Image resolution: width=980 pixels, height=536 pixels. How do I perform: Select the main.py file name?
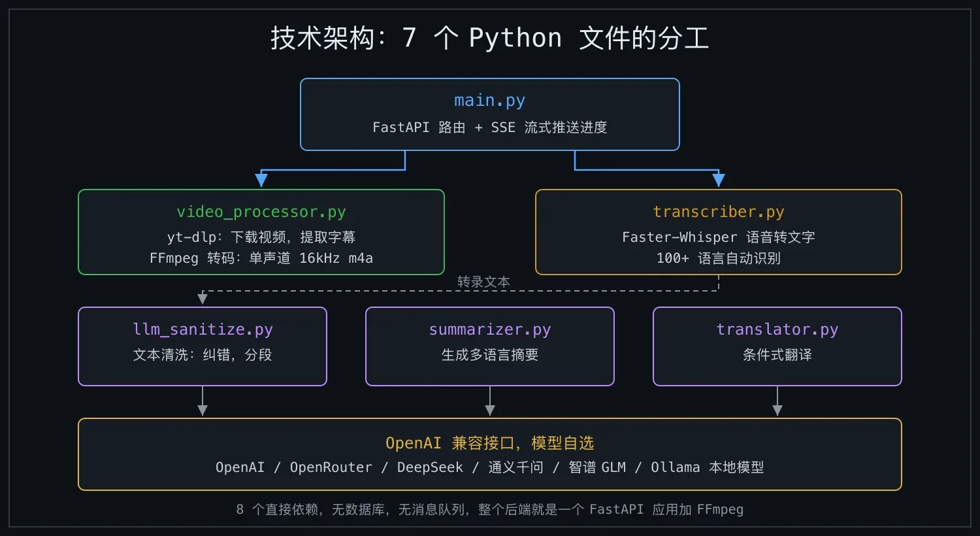[x=489, y=101]
